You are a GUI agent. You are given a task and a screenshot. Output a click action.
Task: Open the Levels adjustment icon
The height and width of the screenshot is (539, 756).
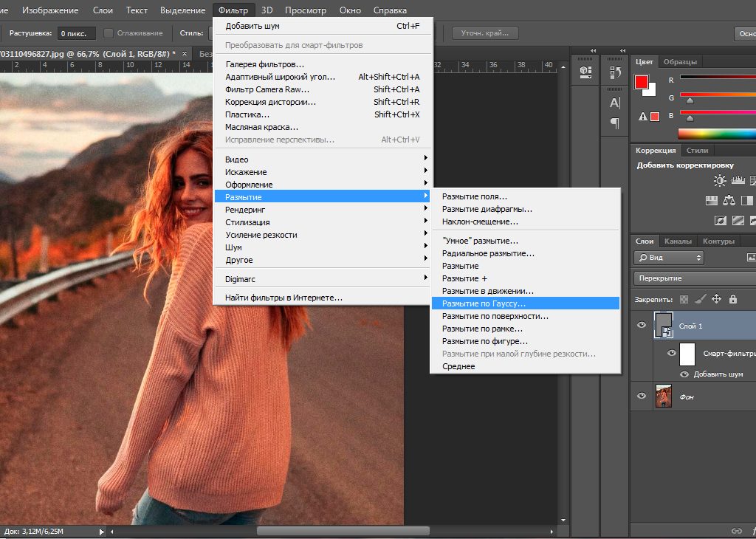738,181
